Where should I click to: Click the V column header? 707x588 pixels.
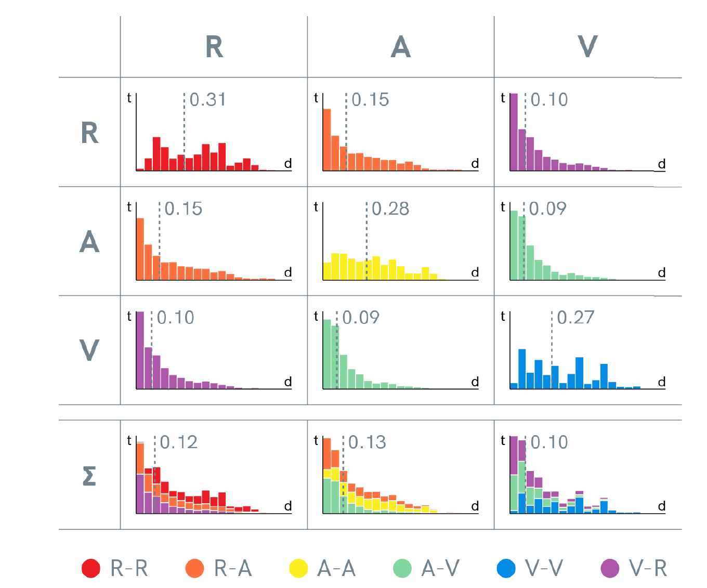587,47
